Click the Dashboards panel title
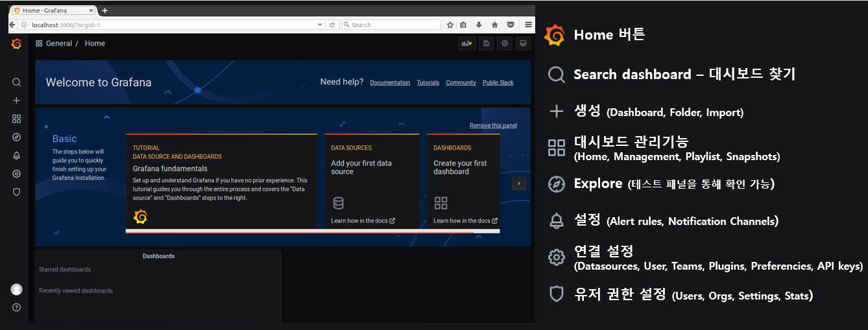Image resolution: width=868 pixels, height=330 pixels. tap(158, 256)
